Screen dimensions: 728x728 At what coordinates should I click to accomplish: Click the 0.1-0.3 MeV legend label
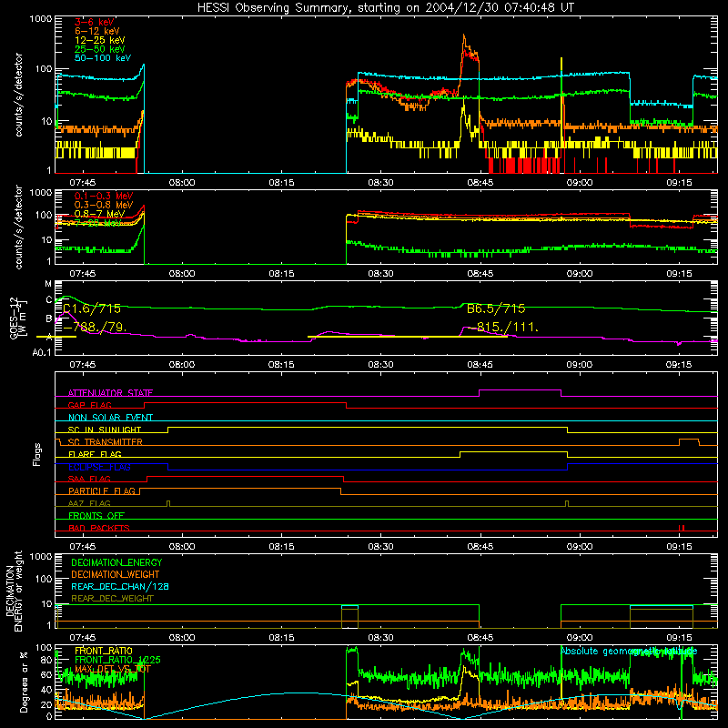(103, 196)
